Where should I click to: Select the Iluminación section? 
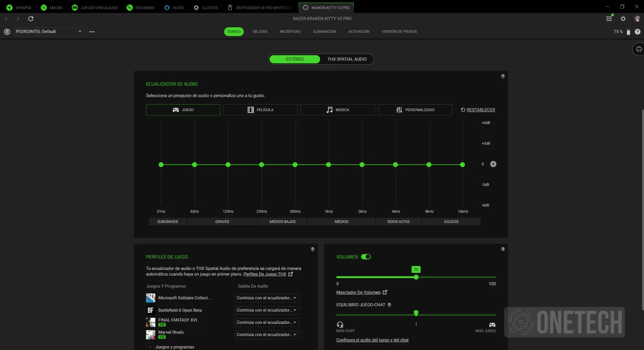point(324,32)
